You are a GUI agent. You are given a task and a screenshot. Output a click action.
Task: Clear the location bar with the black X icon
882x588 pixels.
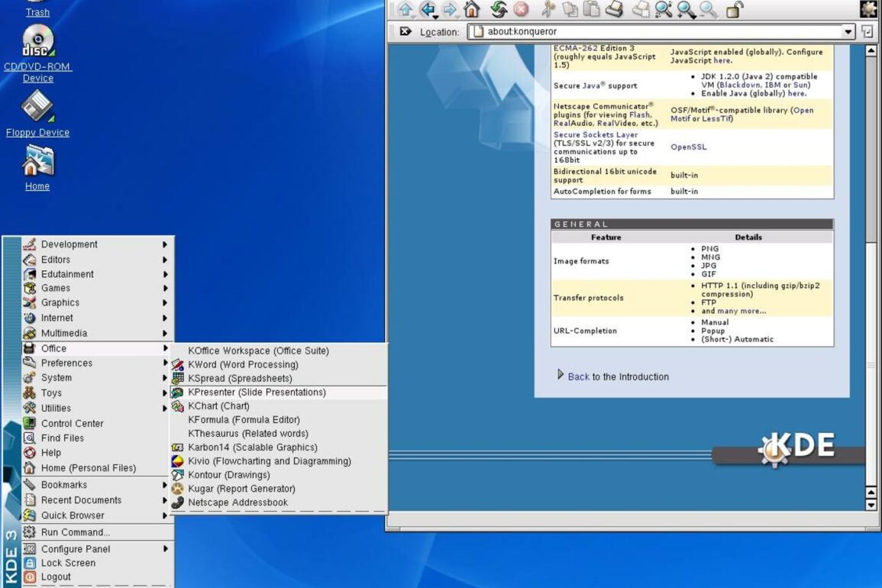[x=405, y=32]
